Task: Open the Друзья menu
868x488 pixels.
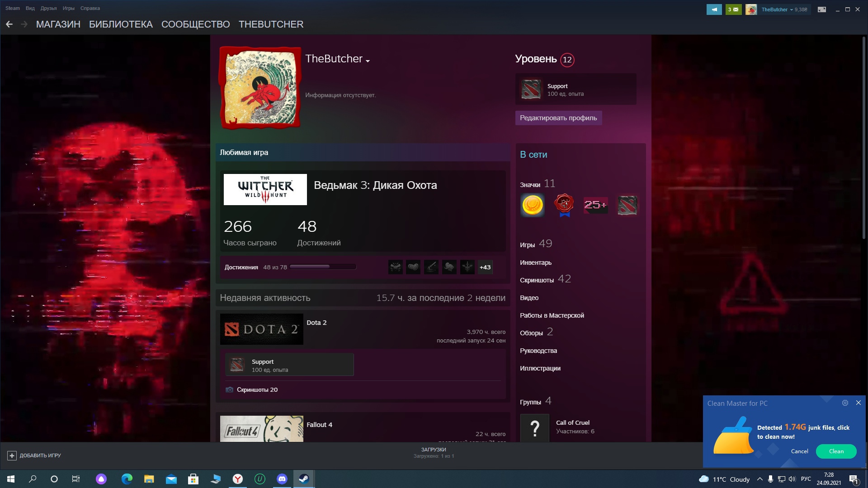Action: pyautogui.click(x=48, y=8)
